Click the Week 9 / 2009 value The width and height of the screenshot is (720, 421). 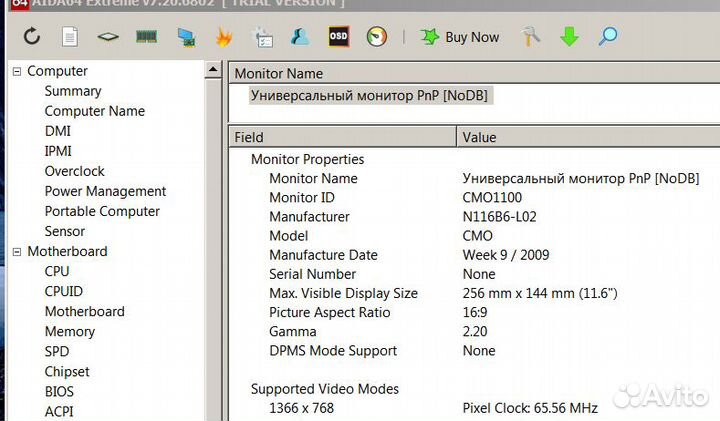(x=506, y=255)
